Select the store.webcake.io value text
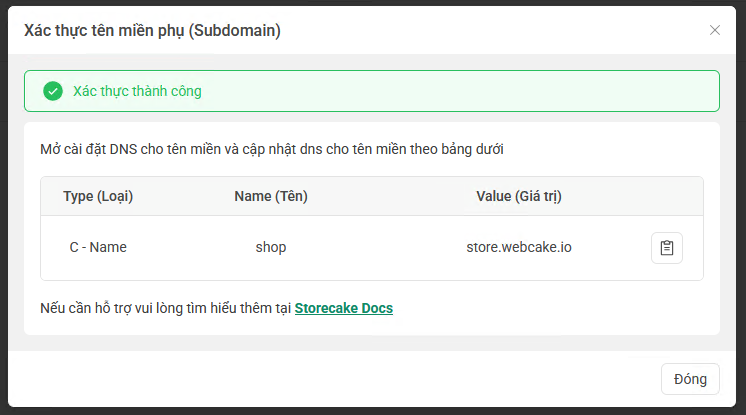746x415 pixels. (519, 247)
